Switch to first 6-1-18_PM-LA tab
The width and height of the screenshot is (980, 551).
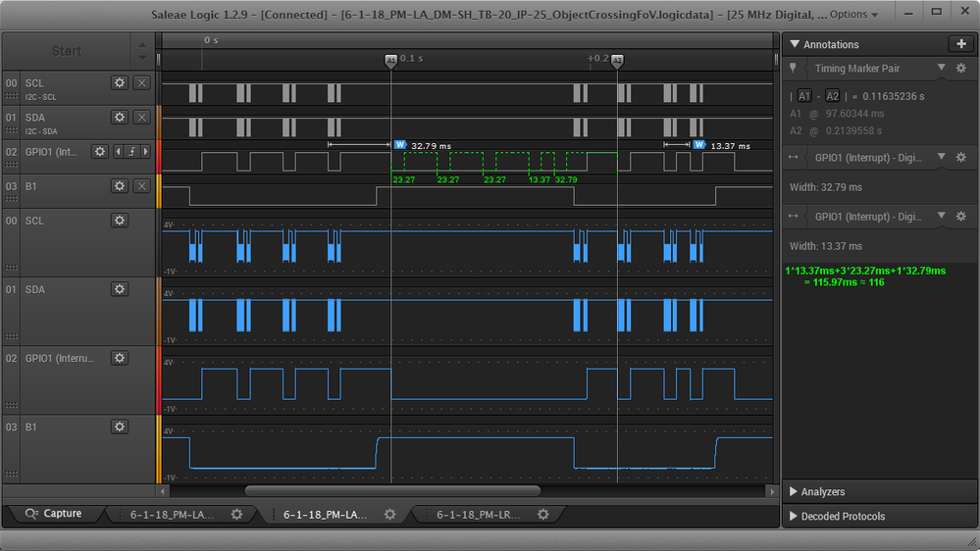pos(172,515)
